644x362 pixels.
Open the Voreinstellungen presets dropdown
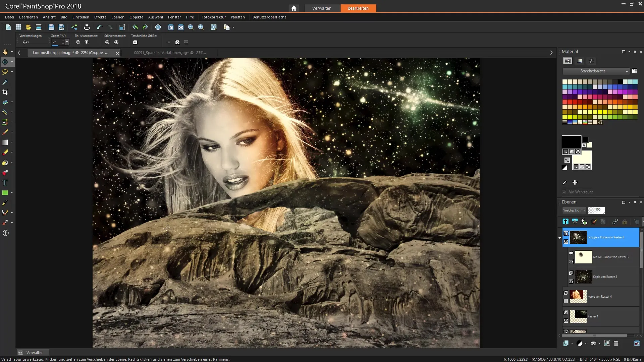(26, 42)
